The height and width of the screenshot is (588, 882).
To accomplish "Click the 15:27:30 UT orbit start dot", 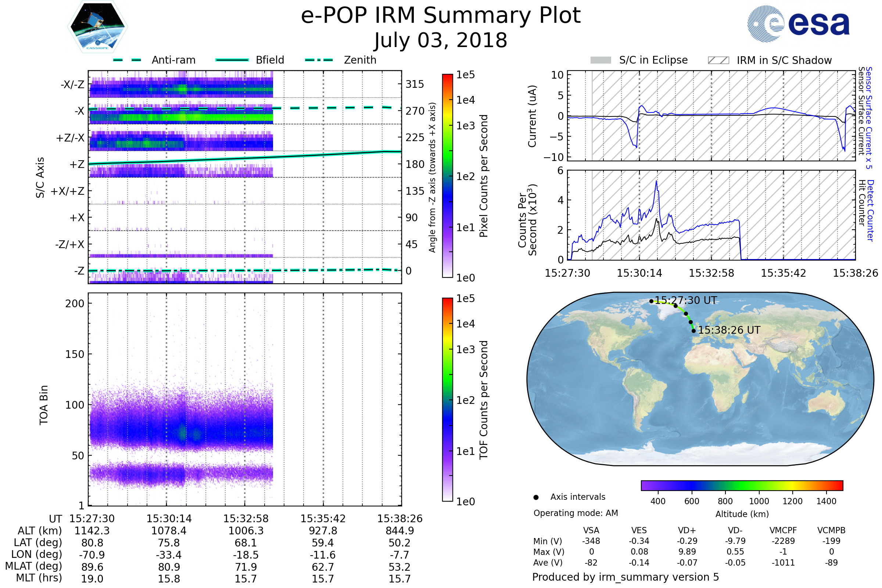I will pos(651,301).
